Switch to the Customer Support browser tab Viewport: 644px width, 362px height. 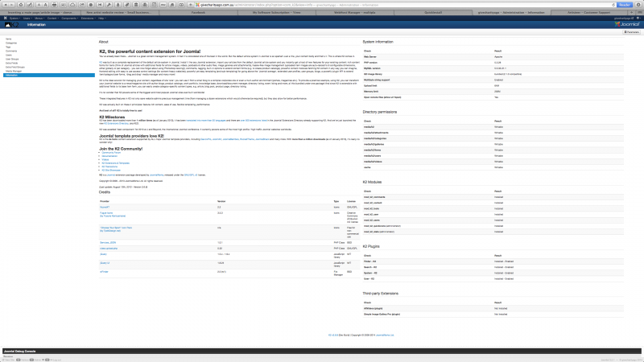589,12
